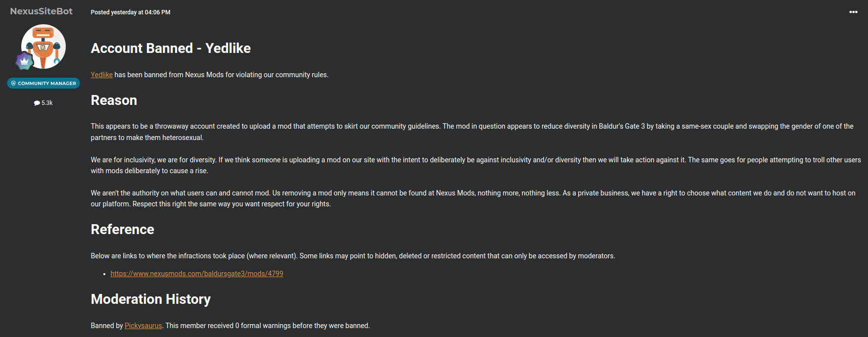Click the 'Moderation History' heading
The height and width of the screenshot is (337, 868).
click(x=150, y=299)
